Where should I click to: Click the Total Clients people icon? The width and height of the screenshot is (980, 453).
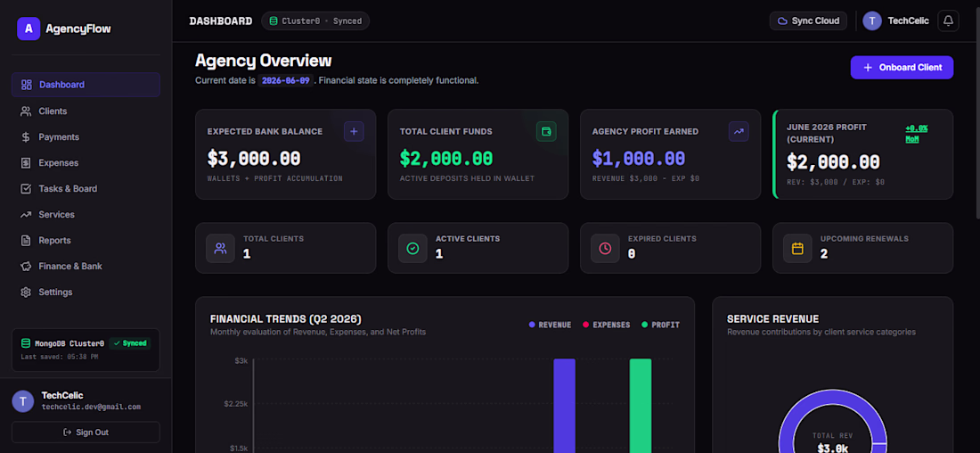(x=221, y=248)
